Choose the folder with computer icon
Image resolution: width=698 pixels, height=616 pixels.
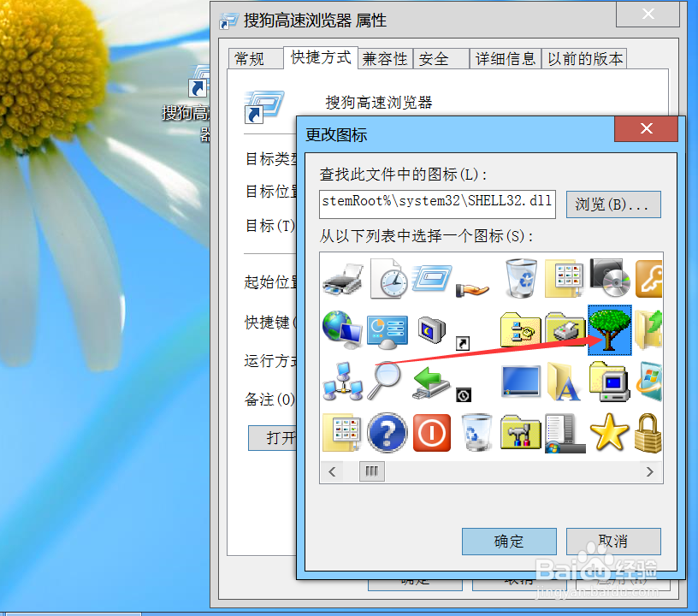click(x=609, y=382)
